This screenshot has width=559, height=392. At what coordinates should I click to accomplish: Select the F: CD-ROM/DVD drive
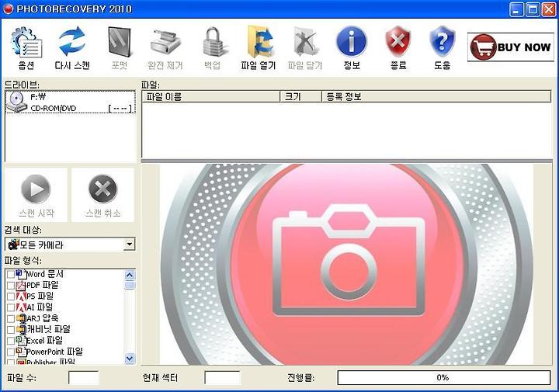coord(70,102)
